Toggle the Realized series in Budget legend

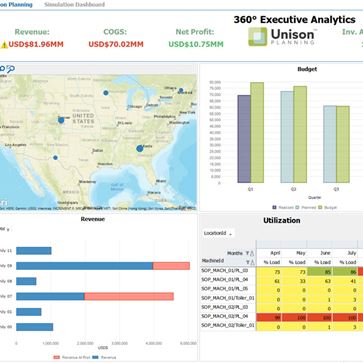283,207
